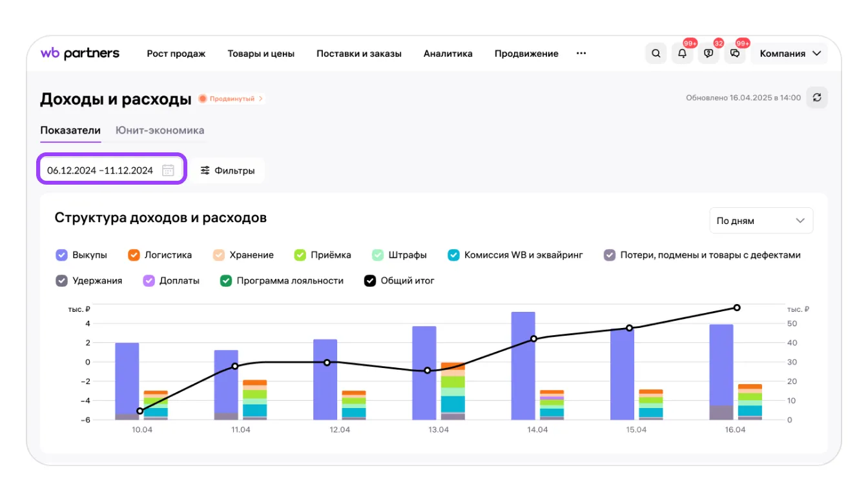
Task: Click the refresh data icon
Action: pos(817,97)
